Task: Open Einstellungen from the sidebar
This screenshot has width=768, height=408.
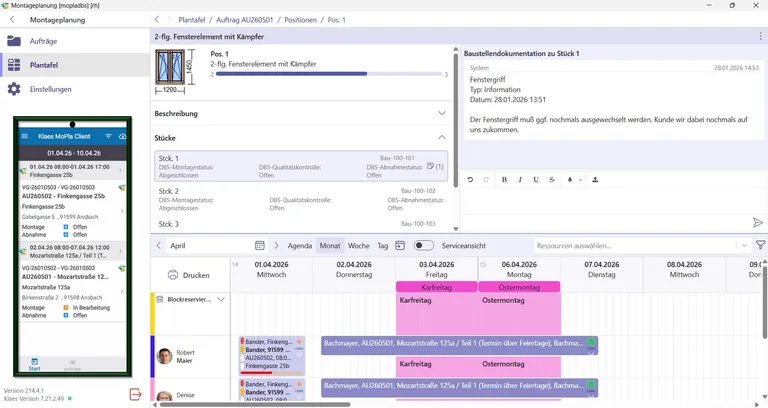Action: tap(50, 89)
